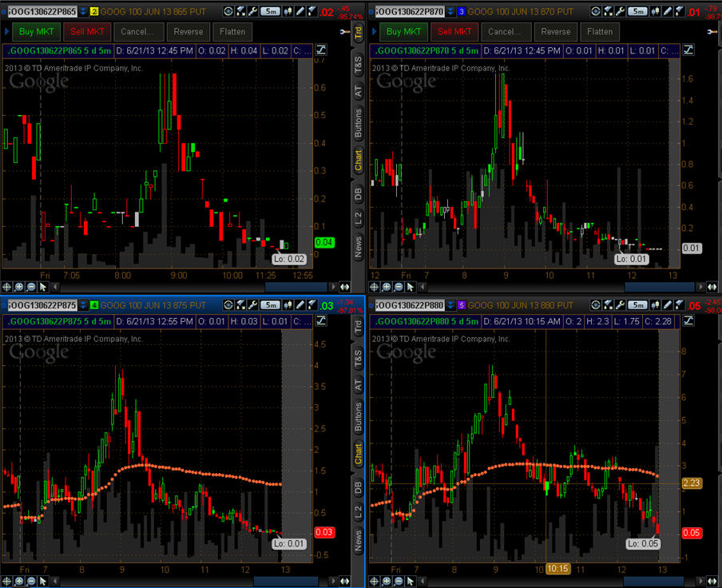
Task: Open chart settings wrench in P865 header
Action: [252, 11]
